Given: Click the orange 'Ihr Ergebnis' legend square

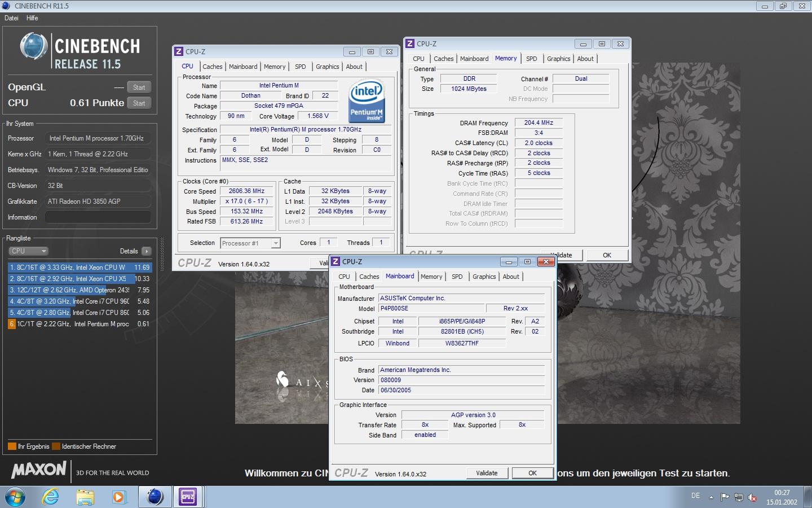Looking at the screenshot, I should tap(12, 446).
